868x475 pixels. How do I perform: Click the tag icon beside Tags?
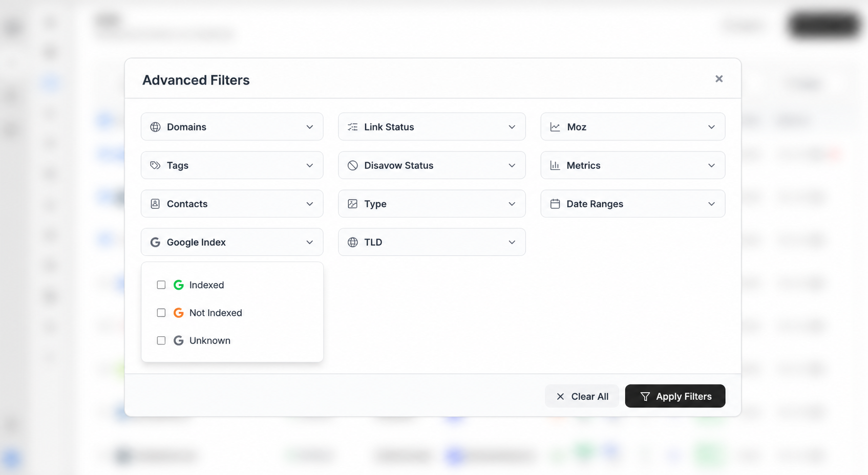(155, 165)
